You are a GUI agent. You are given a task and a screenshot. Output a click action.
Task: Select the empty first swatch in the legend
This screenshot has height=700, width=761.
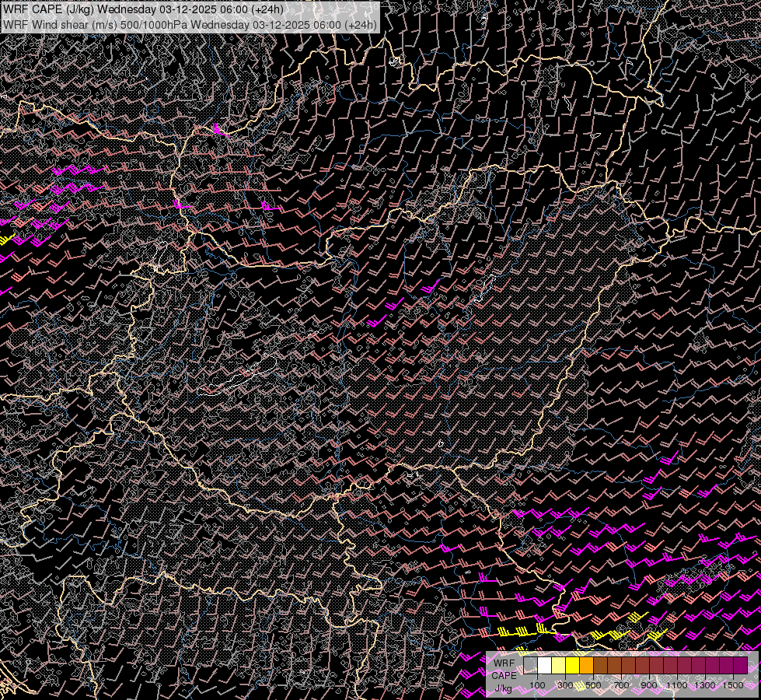(x=531, y=666)
